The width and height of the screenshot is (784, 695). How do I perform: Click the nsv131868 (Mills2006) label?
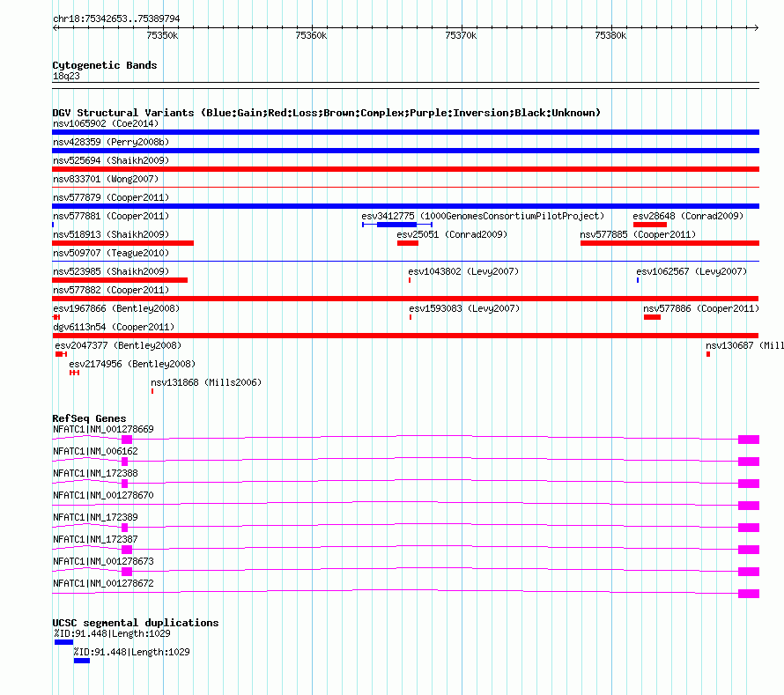(206, 382)
